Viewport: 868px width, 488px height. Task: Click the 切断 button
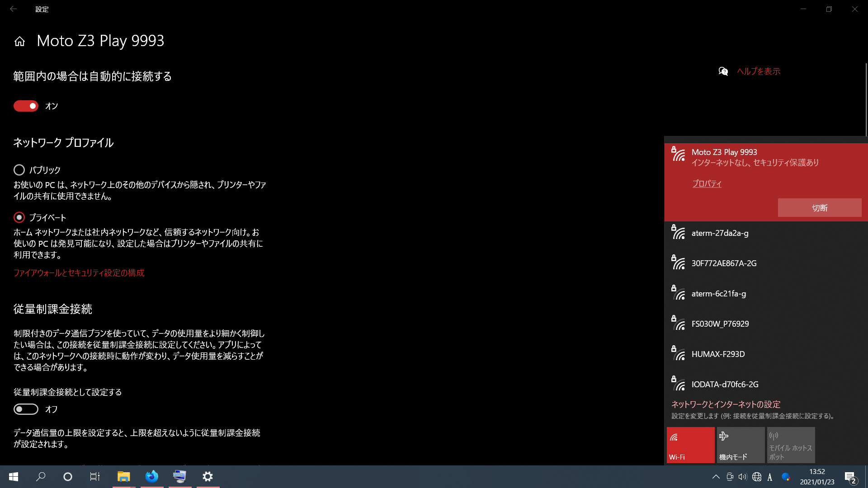click(820, 208)
